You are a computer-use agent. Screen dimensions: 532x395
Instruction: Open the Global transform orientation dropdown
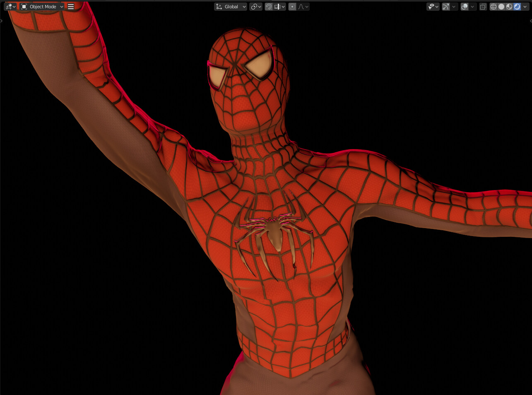[231, 7]
